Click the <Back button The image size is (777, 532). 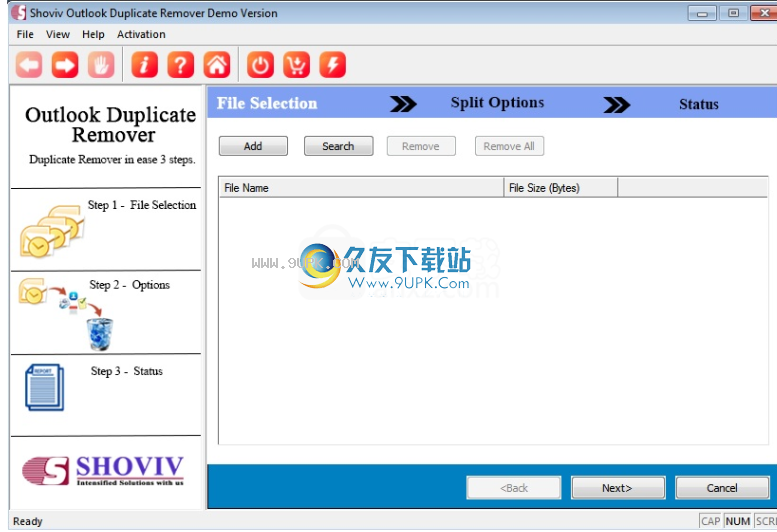(x=514, y=488)
